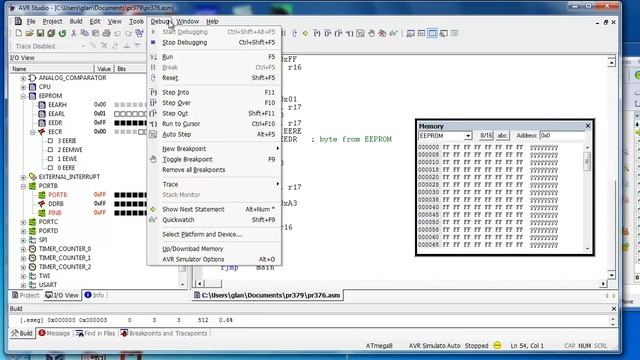Open the EEPROM memory type dropdown
The image size is (640, 360).
pos(468,136)
